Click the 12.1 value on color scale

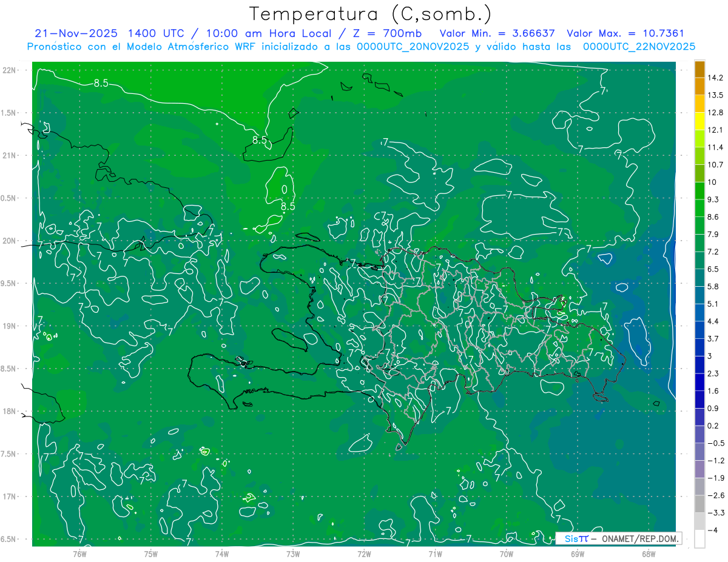(x=716, y=130)
